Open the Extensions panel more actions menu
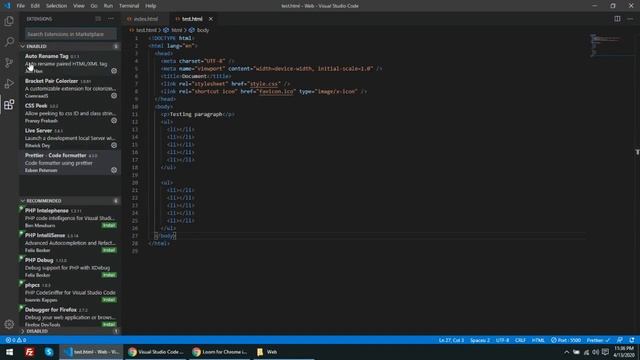 (111, 19)
